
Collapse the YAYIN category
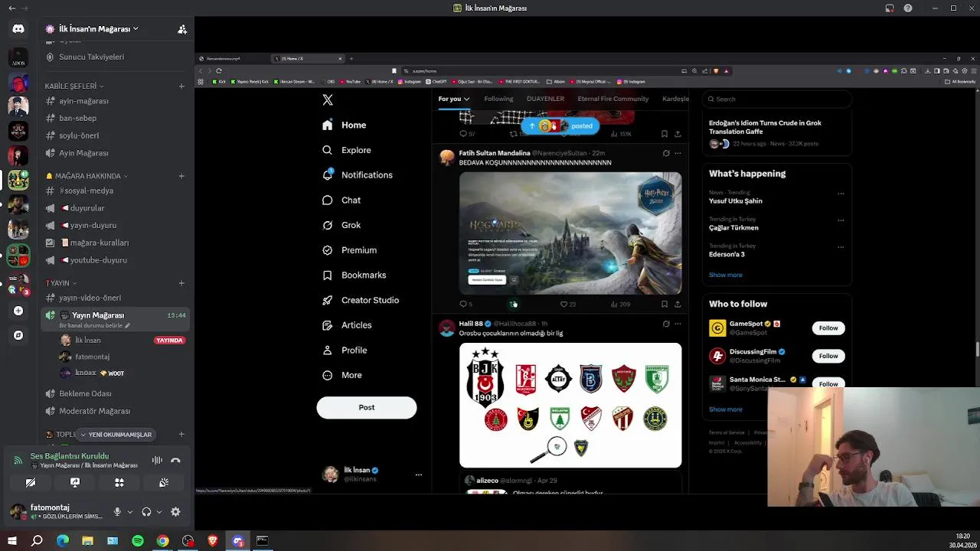tap(60, 283)
